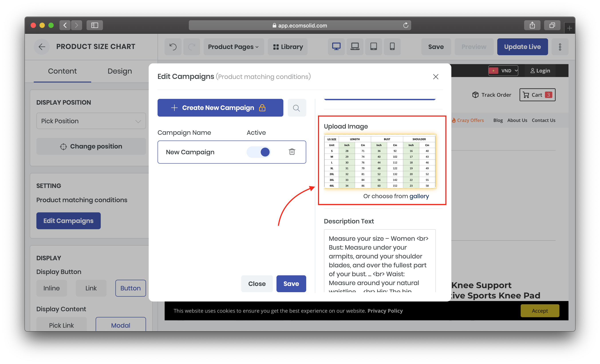600x364 pixels.
Task: Choose image from gallery link
Action: [x=419, y=196]
